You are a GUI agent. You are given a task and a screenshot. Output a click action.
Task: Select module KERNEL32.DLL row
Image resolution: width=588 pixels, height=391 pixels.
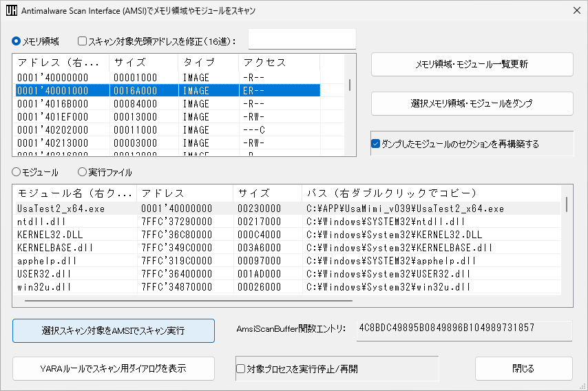tap(288, 235)
